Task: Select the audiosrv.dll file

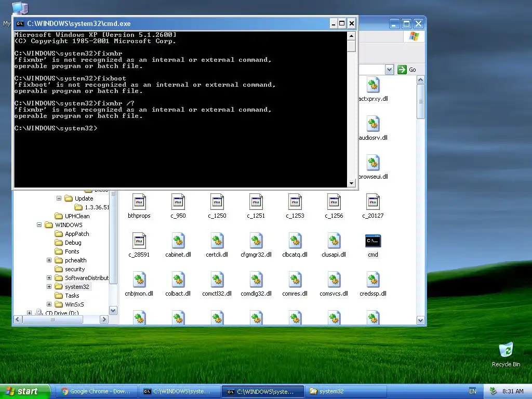Action: click(x=373, y=128)
